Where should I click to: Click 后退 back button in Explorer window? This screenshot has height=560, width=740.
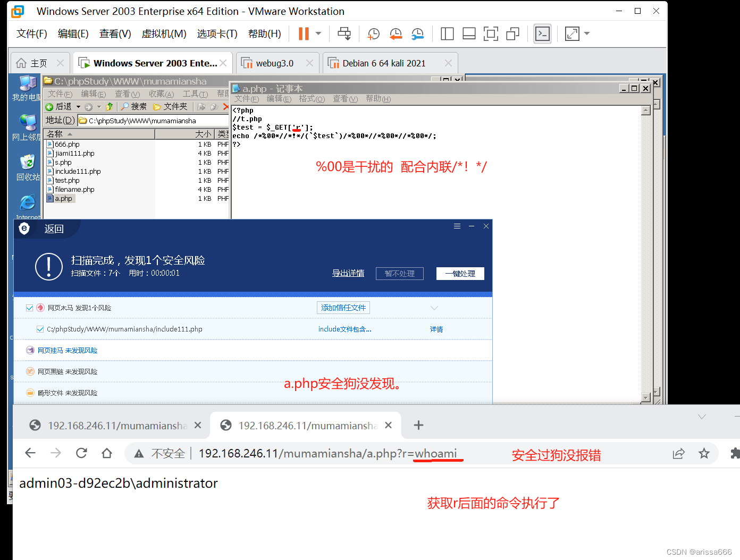(x=59, y=107)
